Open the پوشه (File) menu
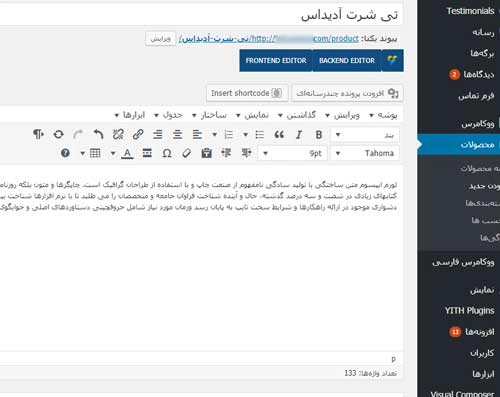This screenshot has height=397, width=500. click(x=383, y=115)
